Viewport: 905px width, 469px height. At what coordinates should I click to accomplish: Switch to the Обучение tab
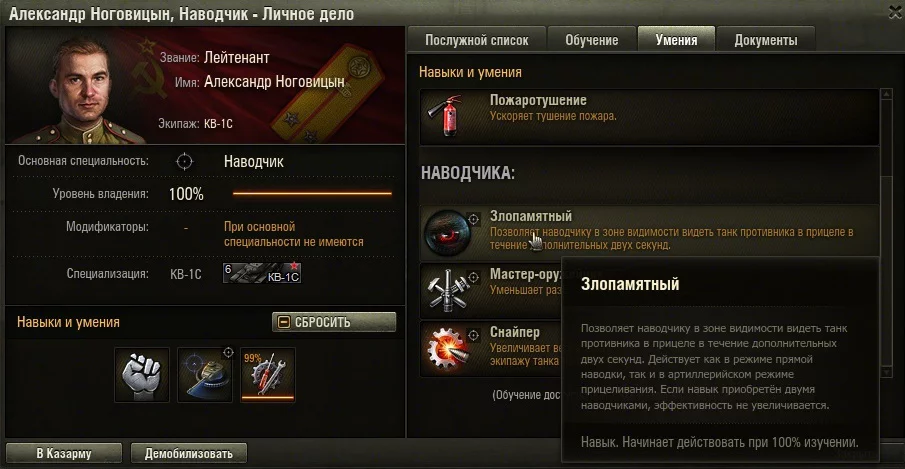(x=592, y=40)
